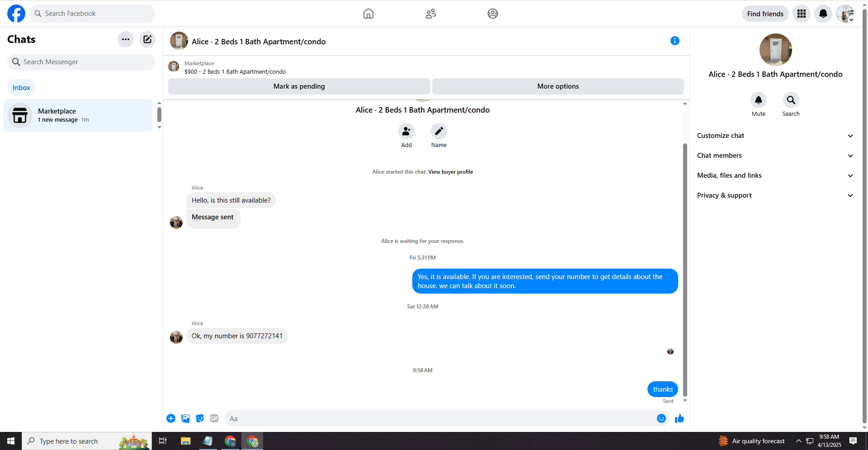The width and height of the screenshot is (868, 450).
Task: Attach a photo or file
Action: click(185, 418)
